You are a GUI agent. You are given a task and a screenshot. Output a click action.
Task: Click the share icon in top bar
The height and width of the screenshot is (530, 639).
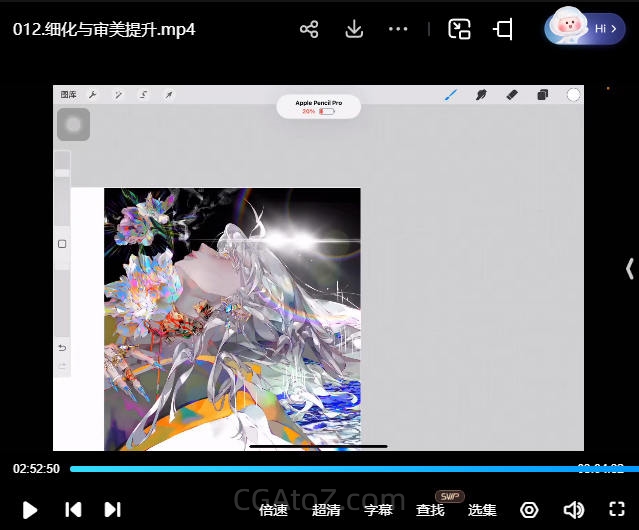pos(309,29)
